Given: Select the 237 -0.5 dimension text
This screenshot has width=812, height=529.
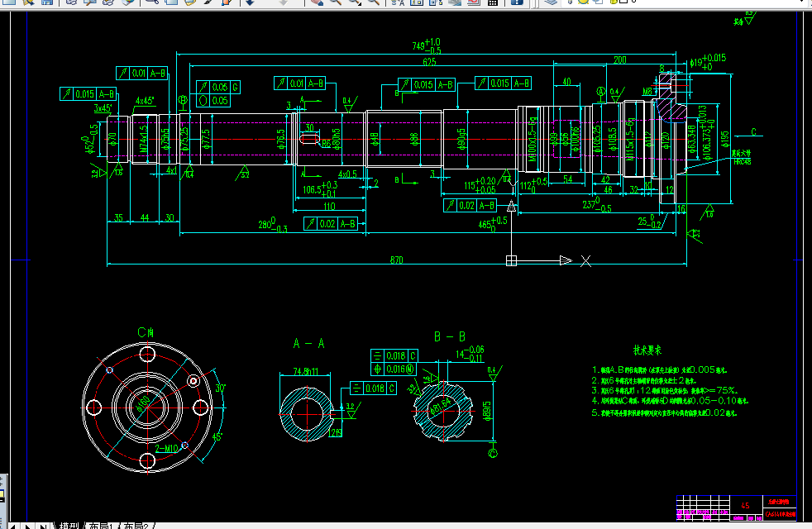Looking at the screenshot, I should click(x=597, y=204).
